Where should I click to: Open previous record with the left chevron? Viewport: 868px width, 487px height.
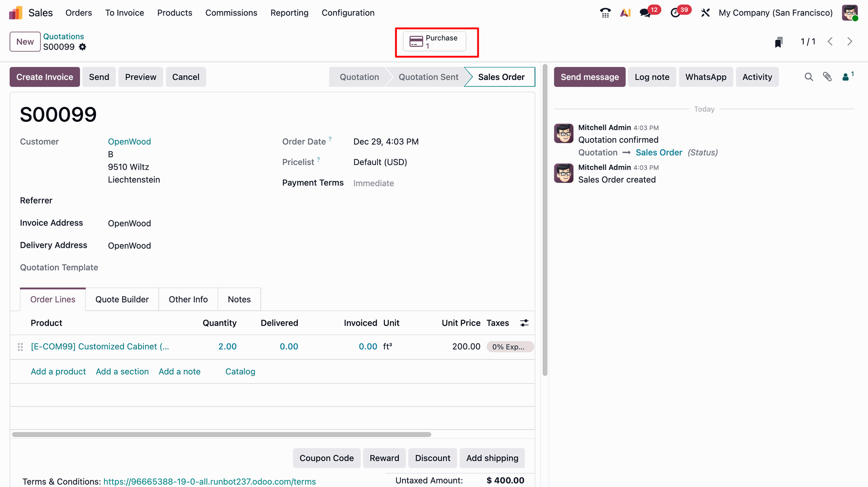pyautogui.click(x=830, y=41)
